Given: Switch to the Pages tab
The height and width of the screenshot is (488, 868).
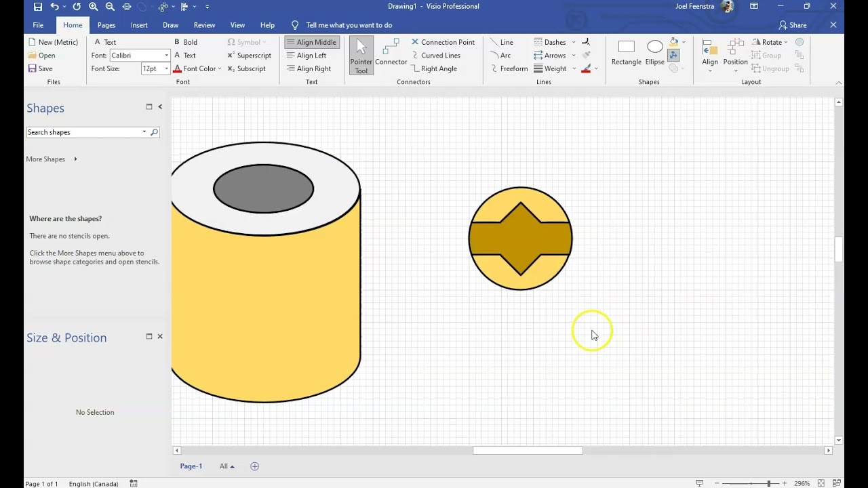Looking at the screenshot, I should coord(106,25).
